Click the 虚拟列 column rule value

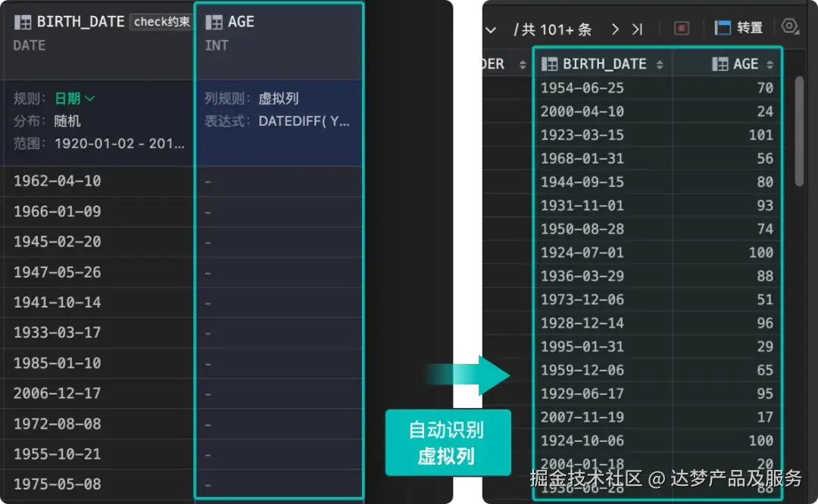click(x=279, y=98)
